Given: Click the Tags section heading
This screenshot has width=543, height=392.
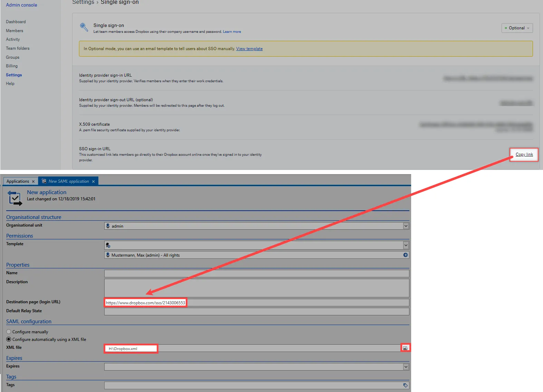Looking at the screenshot, I should [x=11, y=377].
